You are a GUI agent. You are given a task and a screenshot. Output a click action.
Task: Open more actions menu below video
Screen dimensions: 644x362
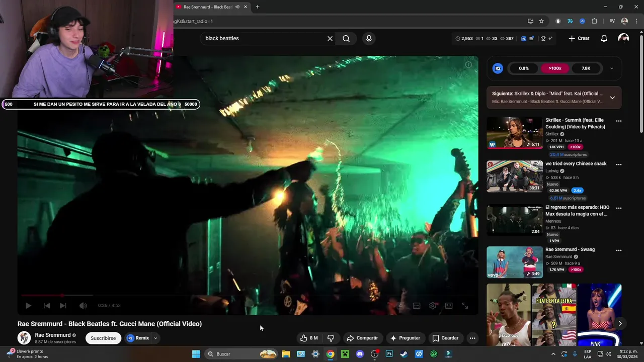(x=472, y=338)
